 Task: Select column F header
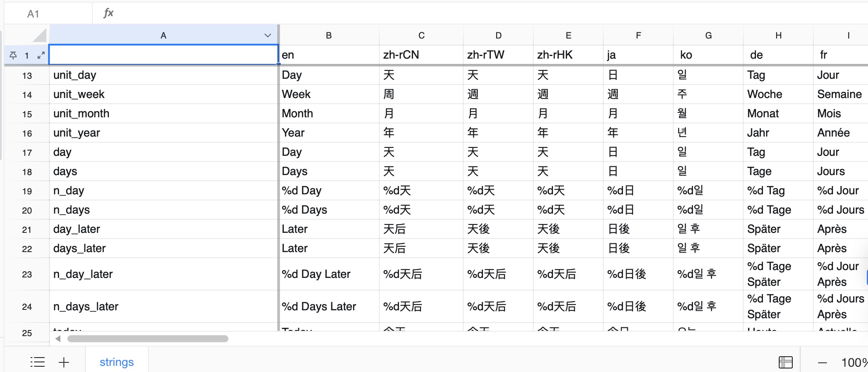[x=638, y=35]
